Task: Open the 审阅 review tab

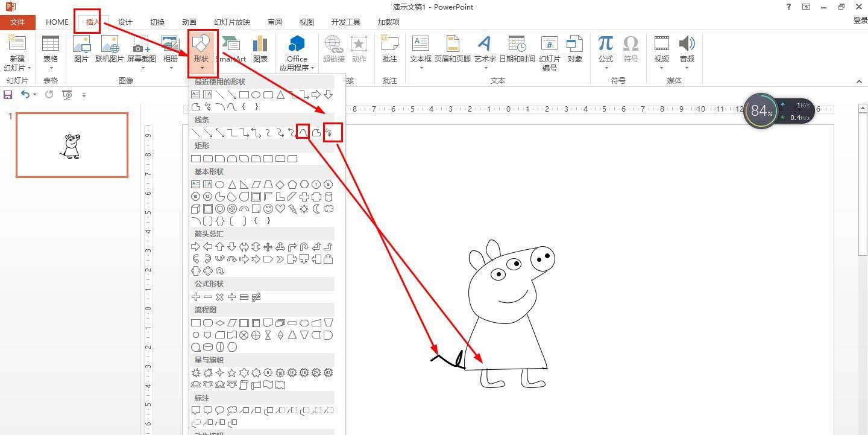Action: click(x=275, y=22)
